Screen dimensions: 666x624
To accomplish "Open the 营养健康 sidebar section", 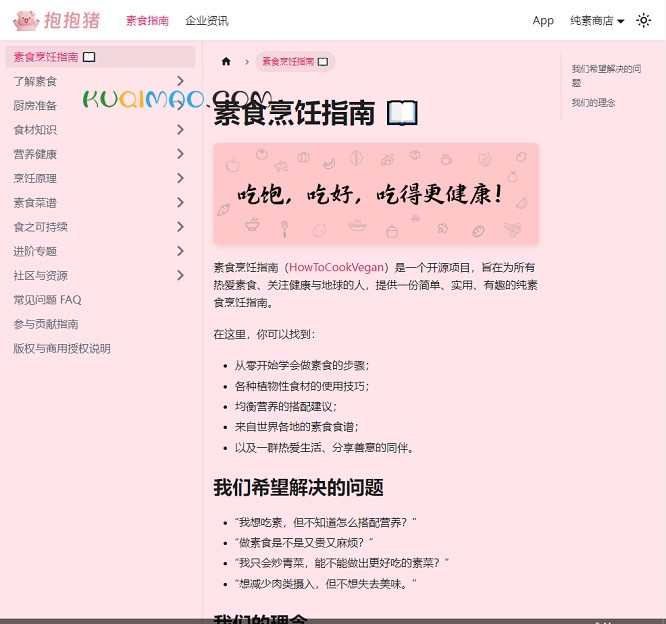I will pyautogui.click(x=35, y=154).
